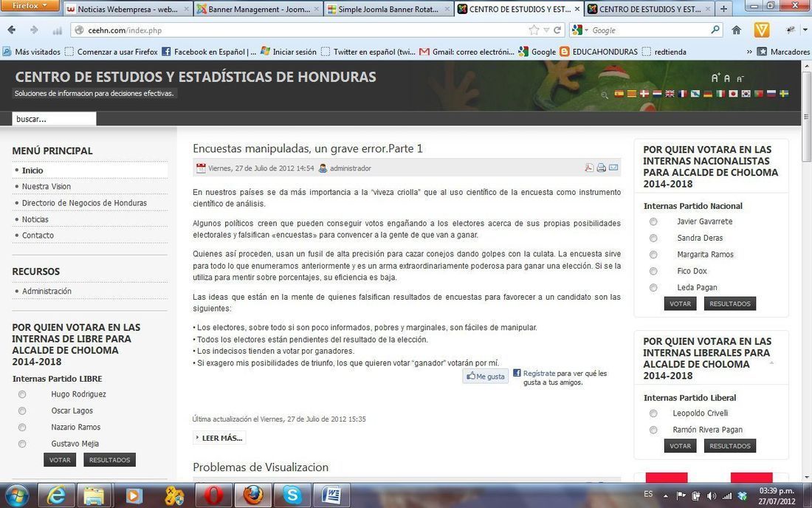The image size is (812, 508).
Task: Reset font size with middle A icon
Action: pos(727,78)
